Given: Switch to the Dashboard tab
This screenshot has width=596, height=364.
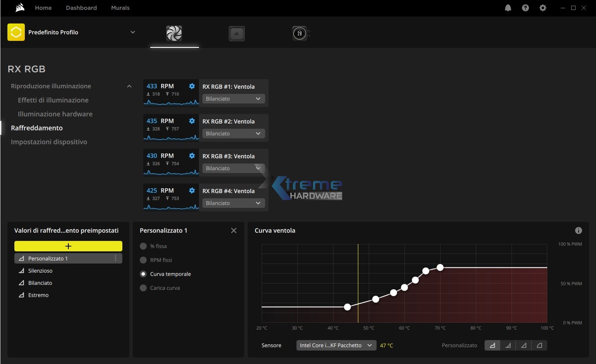Looking at the screenshot, I should (x=81, y=8).
